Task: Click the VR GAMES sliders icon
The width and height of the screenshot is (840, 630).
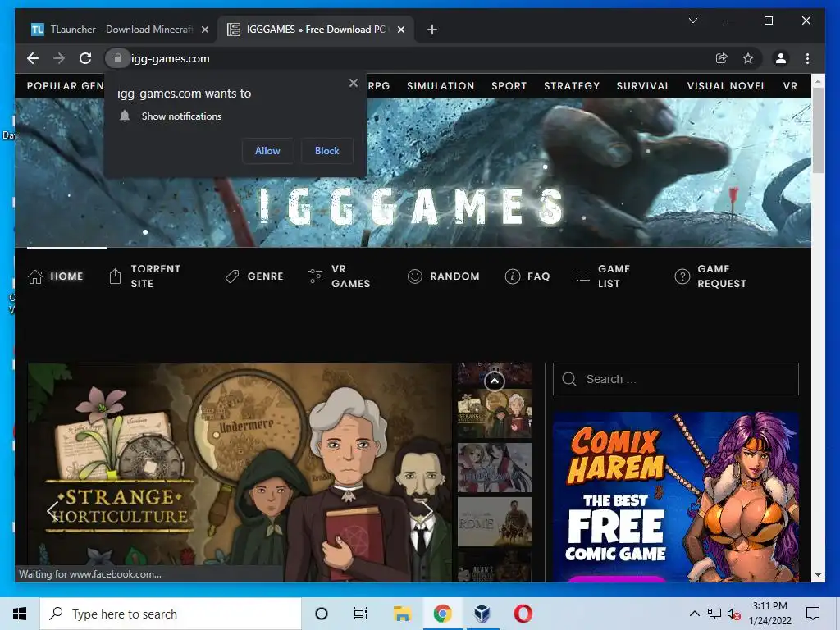Action: coord(316,276)
